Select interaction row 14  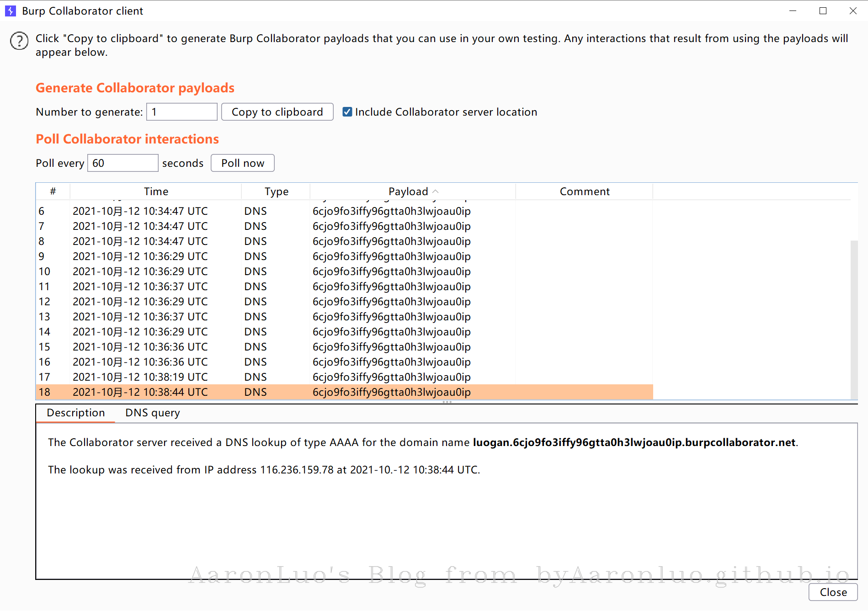(344, 332)
